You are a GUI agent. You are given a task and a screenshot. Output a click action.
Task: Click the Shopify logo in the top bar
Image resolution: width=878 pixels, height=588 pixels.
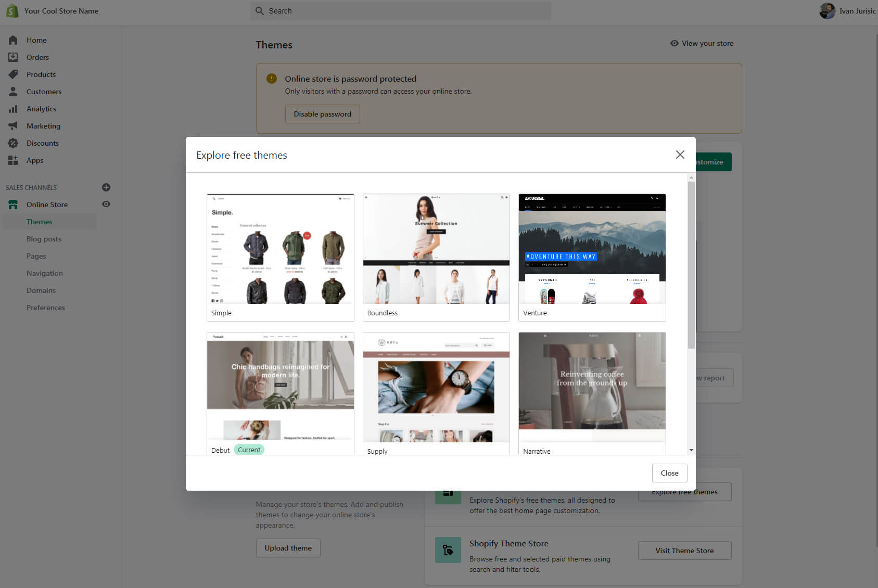pos(12,10)
